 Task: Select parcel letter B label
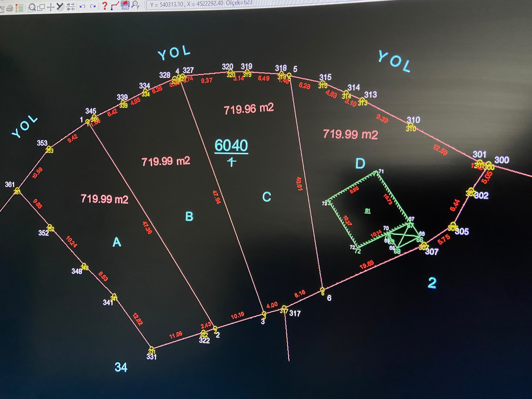189,216
